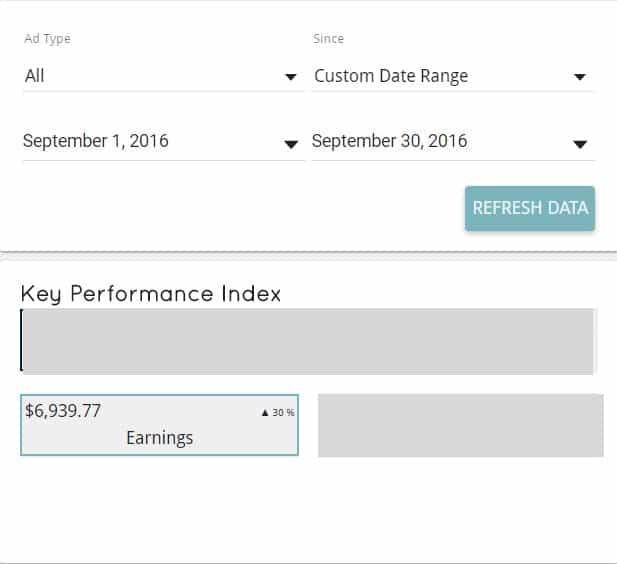Screen dimensions: 617x564
Task: Open the Ad Type dropdown arrow
Action: click(x=291, y=77)
